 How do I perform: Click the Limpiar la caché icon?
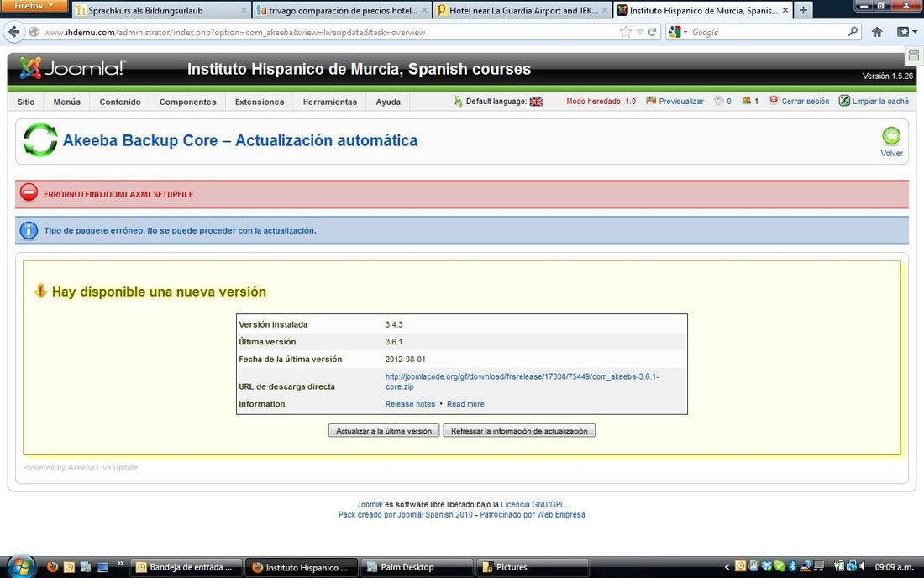(x=844, y=101)
